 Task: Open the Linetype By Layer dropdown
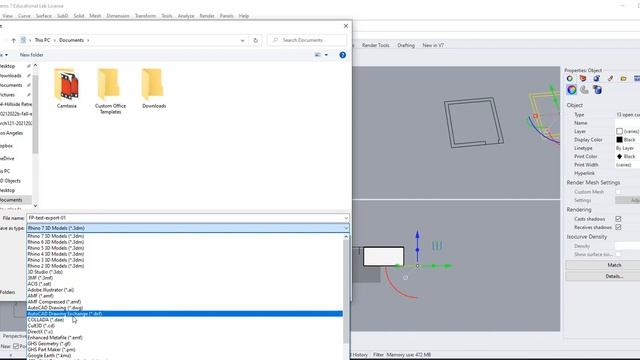[x=627, y=148]
